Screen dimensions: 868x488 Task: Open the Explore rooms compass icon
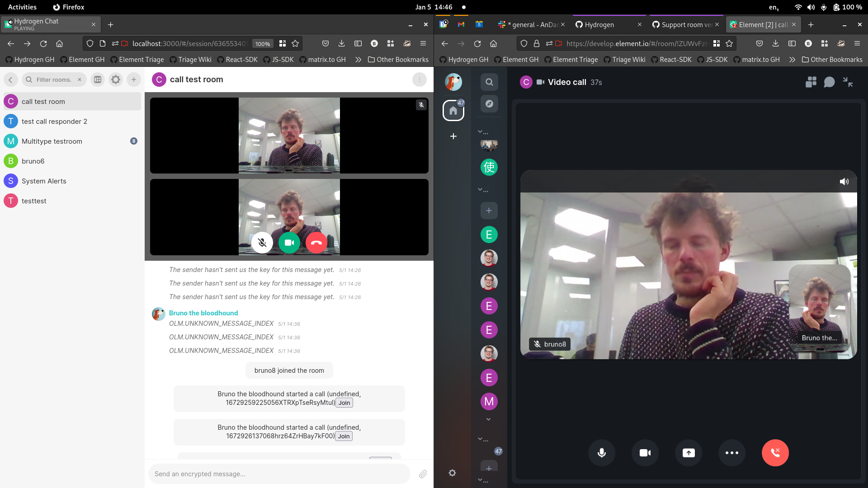[x=489, y=103]
